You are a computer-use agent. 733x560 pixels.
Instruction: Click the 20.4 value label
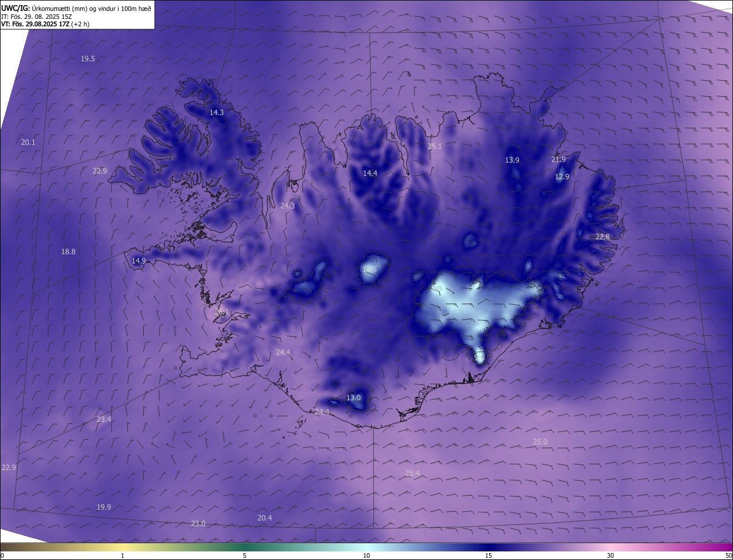(265, 518)
